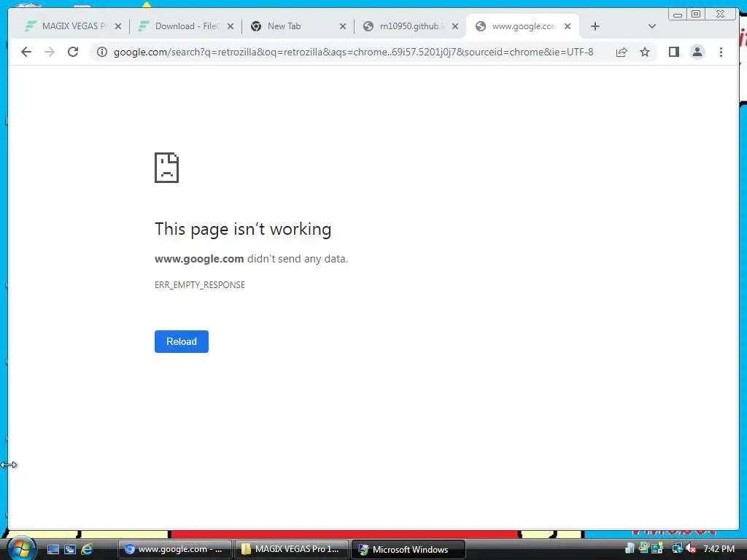747x560 pixels.
Task: Close the www.google.com tab
Action: point(568,27)
